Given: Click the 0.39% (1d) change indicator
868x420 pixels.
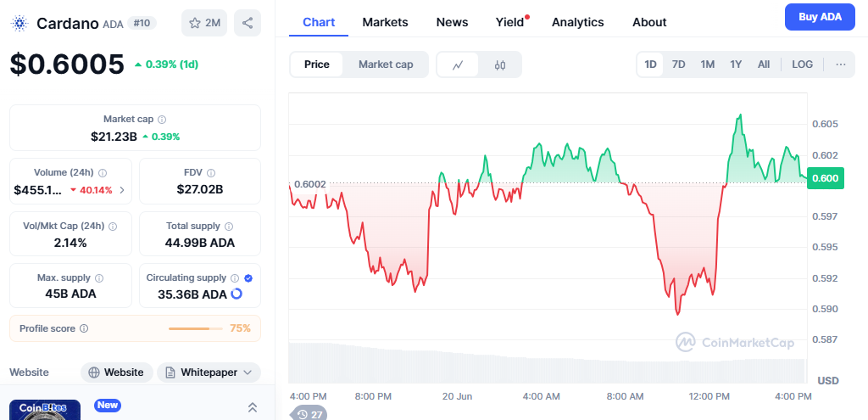Looking at the screenshot, I should click(x=166, y=64).
